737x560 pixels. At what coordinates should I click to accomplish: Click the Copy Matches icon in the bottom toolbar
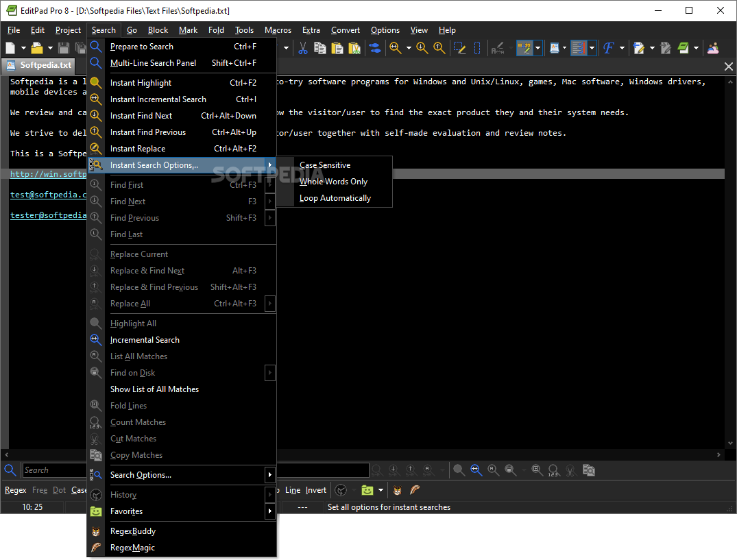click(x=588, y=470)
